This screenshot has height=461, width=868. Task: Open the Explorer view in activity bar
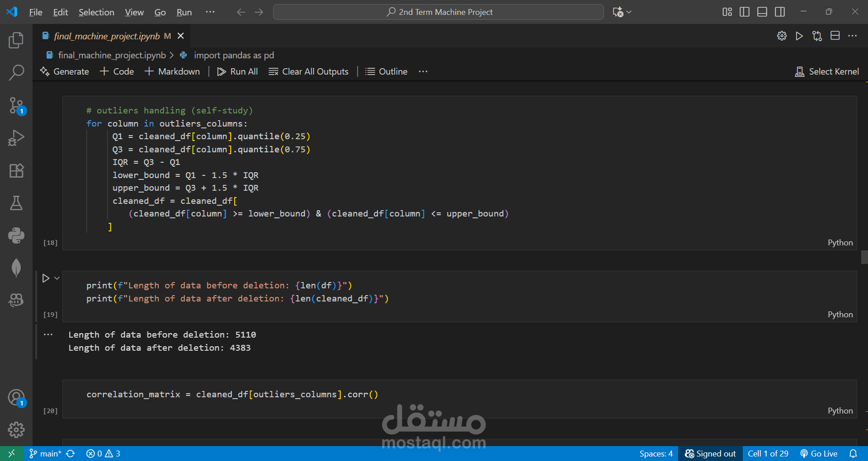point(16,40)
